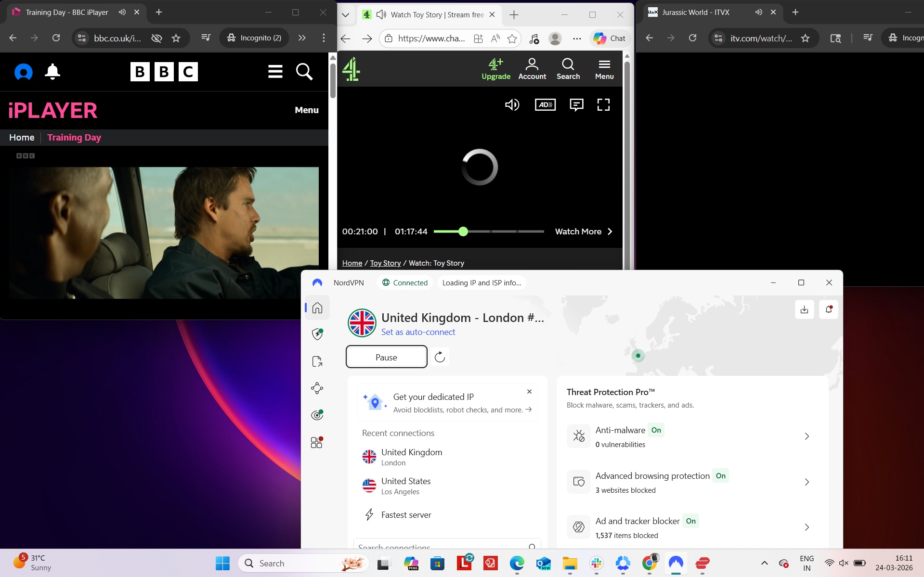The height and width of the screenshot is (577, 924).
Task: Switch to the Training Day tab
Action: tap(67, 13)
